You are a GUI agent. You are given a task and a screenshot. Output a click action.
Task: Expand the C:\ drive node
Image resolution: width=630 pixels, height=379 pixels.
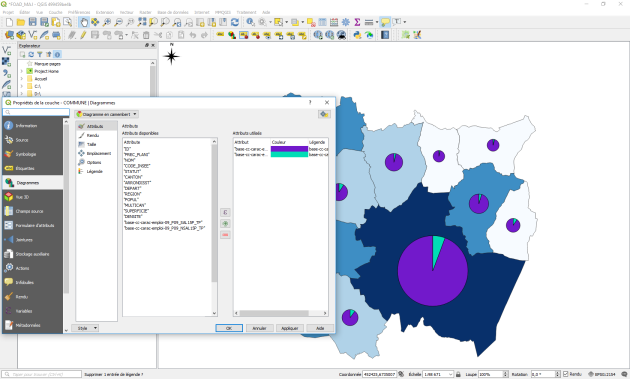pos(22,86)
